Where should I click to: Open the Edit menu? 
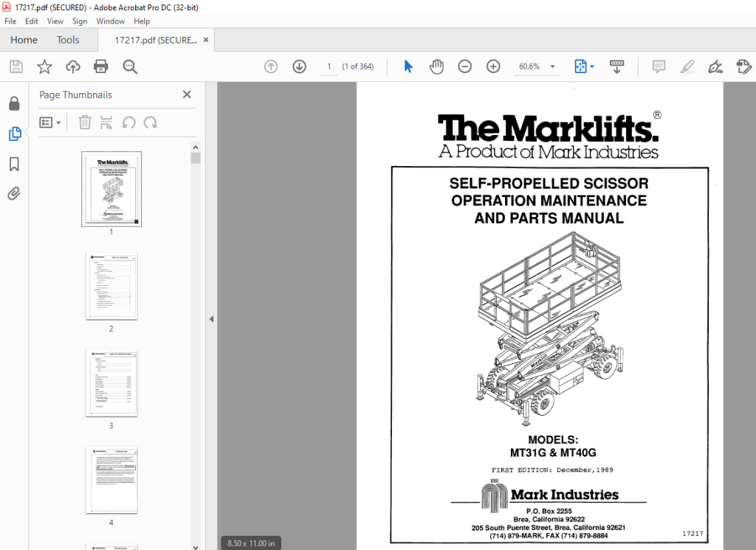click(31, 21)
